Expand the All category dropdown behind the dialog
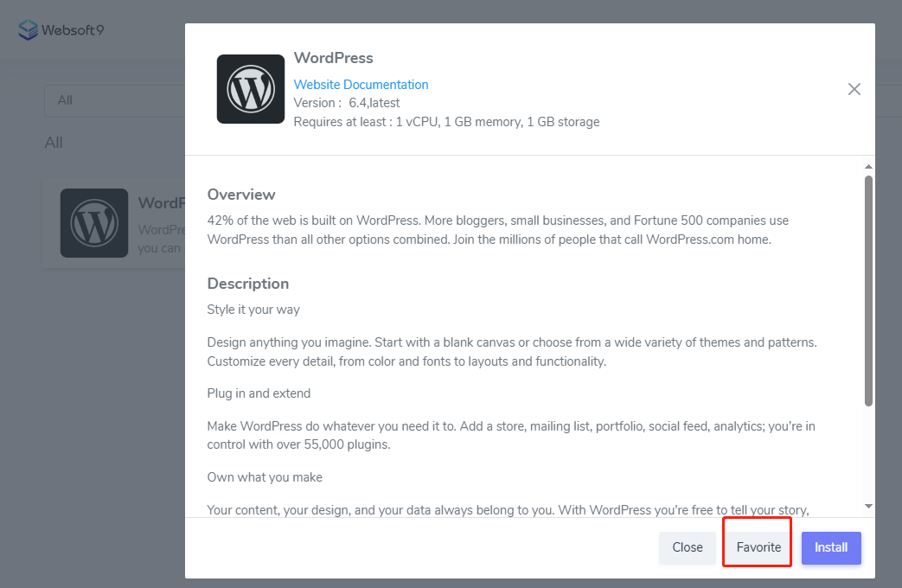This screenshot has width=902, height=588. click(112, 100)
